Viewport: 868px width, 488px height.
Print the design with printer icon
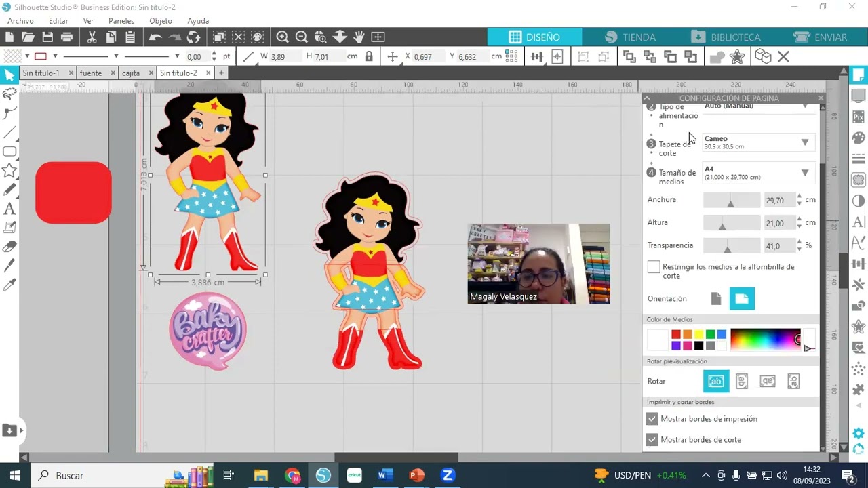(66, 37)
